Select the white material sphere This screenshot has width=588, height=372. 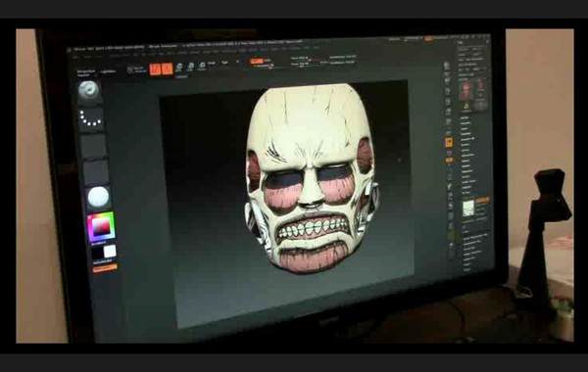click(98, 197)
